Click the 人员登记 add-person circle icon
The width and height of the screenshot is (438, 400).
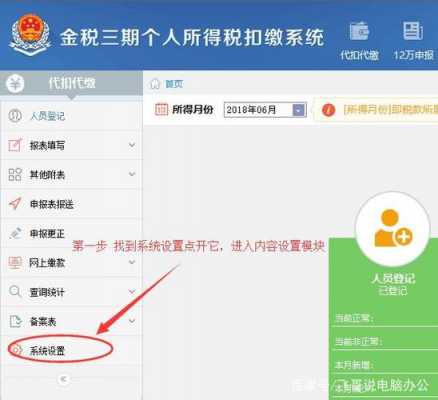point(393,229)
